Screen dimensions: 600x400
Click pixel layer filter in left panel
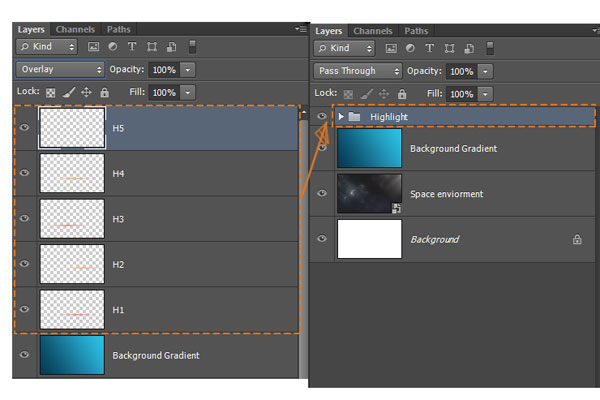(x=93, y=47)
